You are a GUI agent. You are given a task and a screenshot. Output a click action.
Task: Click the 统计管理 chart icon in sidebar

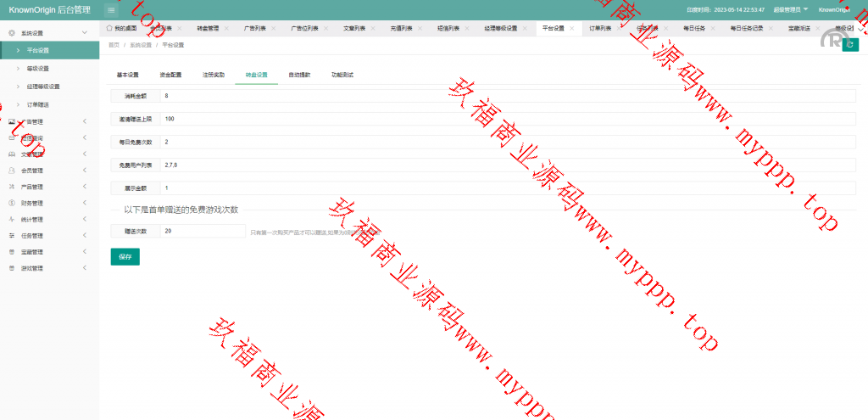click(12, 219)
